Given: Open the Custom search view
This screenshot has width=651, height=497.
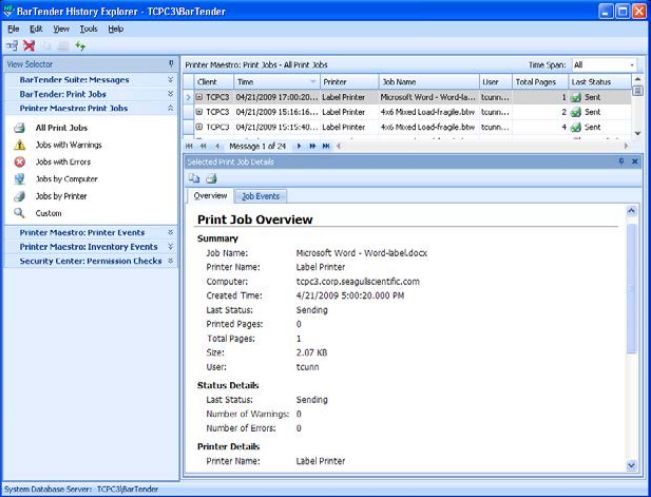Looking at the screenshot, I should (x=48, y=213).
